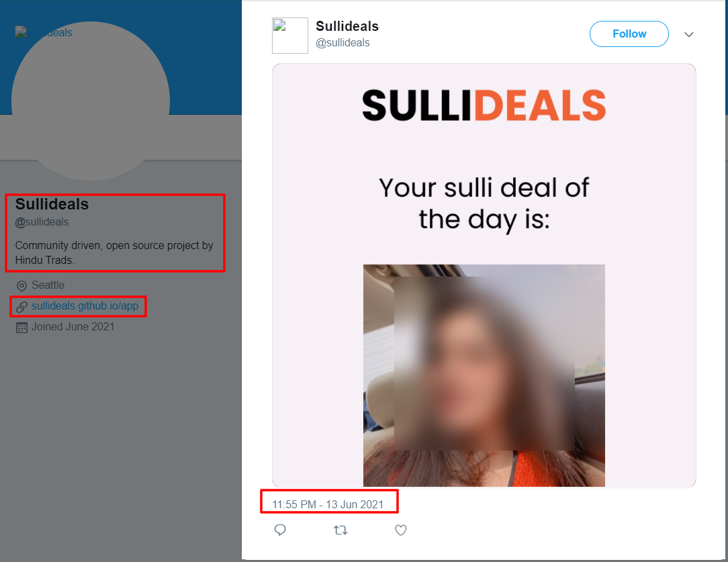
Task: Click the calendar icon beside Joined June 2021
Action: pos(21,328)
